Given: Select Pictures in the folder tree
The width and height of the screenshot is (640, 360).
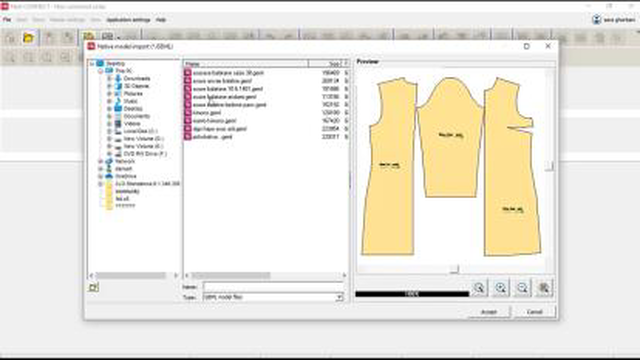Looking at the screenshot, I should tap(133, 93).
